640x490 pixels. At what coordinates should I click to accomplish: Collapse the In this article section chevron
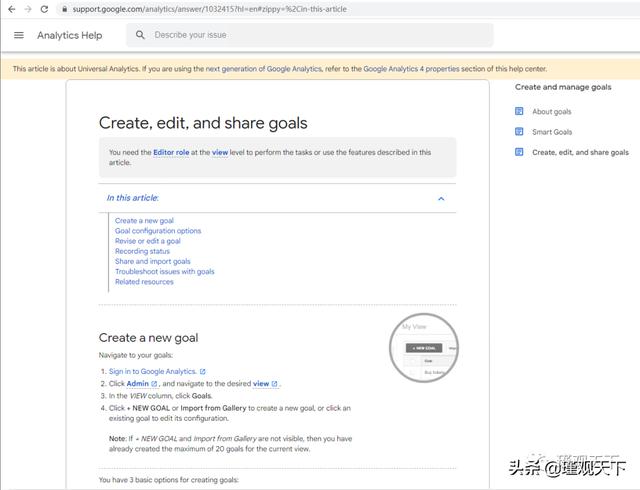[441, 198]
